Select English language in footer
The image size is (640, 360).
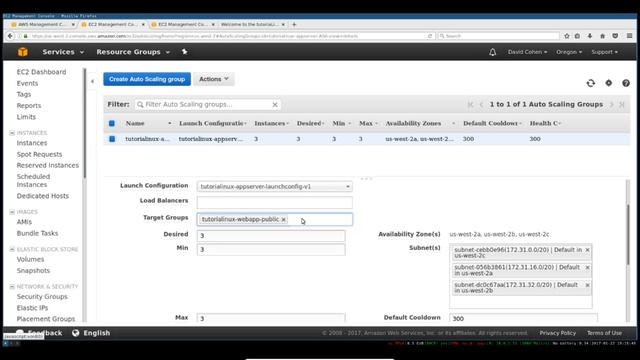97,333
